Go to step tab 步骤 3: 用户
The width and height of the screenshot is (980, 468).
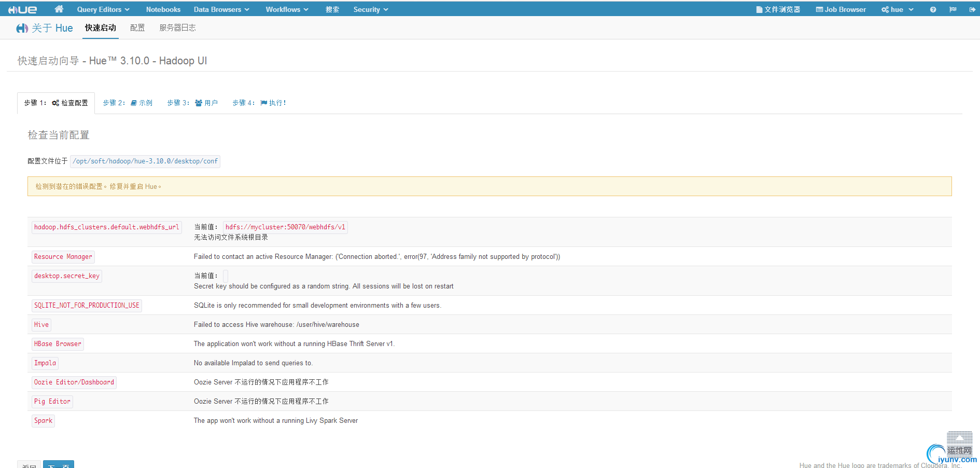pos(192,103)
